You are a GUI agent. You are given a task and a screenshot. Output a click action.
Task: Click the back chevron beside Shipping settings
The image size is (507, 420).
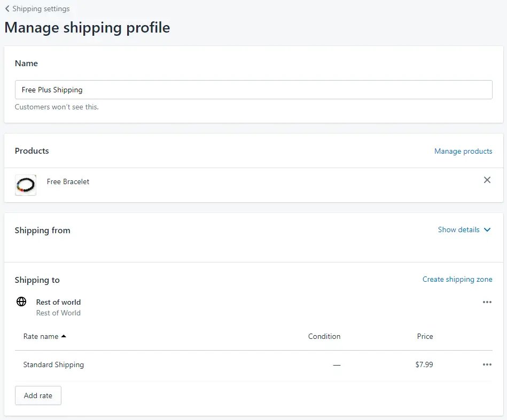[7, 9]
